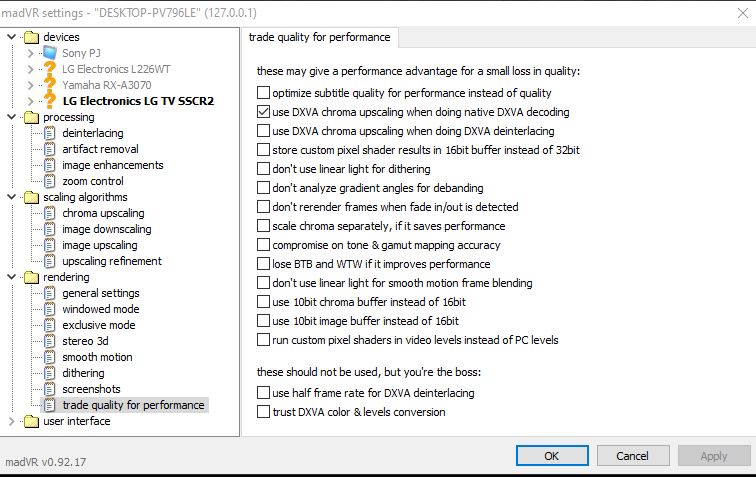This screenshot has width=756, height=477.
Task: Click the warning icon beside Yamaha RX-A3070
Action: pyautogui.click(x=50, y=85)
